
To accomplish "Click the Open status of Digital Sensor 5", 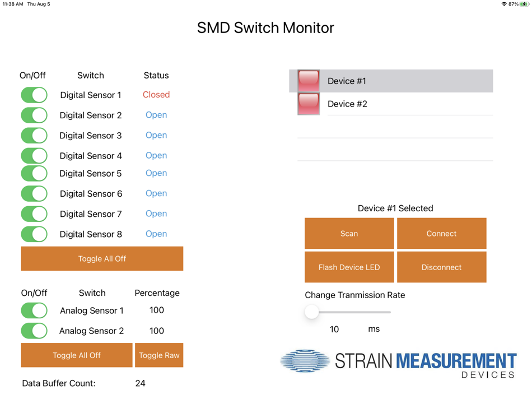I will (x=156, y=173).
